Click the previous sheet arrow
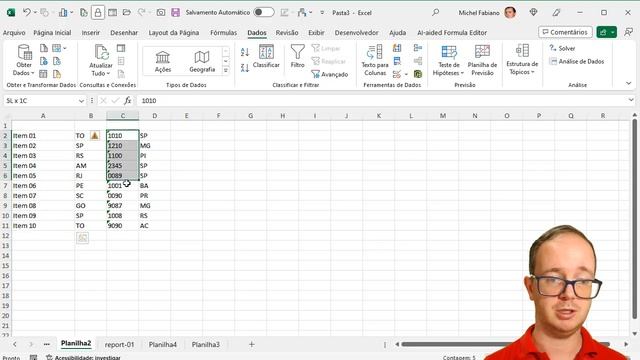 [x=15, y=344]
